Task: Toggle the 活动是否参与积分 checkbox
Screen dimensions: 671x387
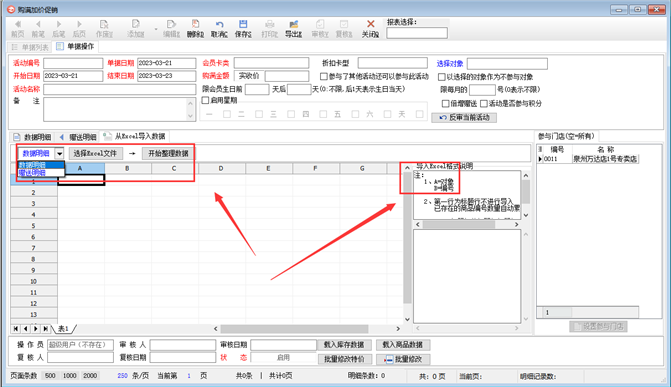Action: [x=484, y=104]
